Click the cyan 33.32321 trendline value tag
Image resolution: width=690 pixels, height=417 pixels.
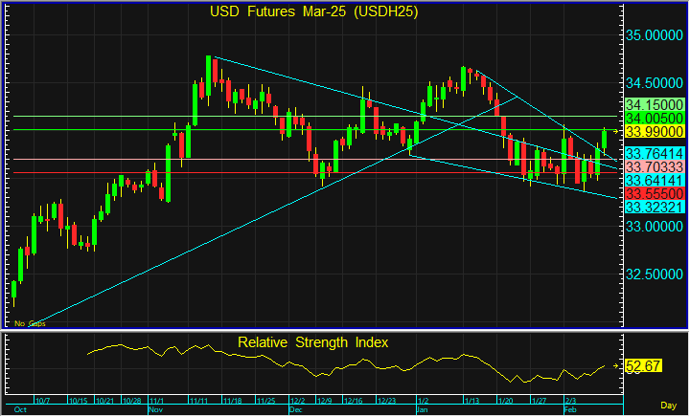(x=654, y=207)
